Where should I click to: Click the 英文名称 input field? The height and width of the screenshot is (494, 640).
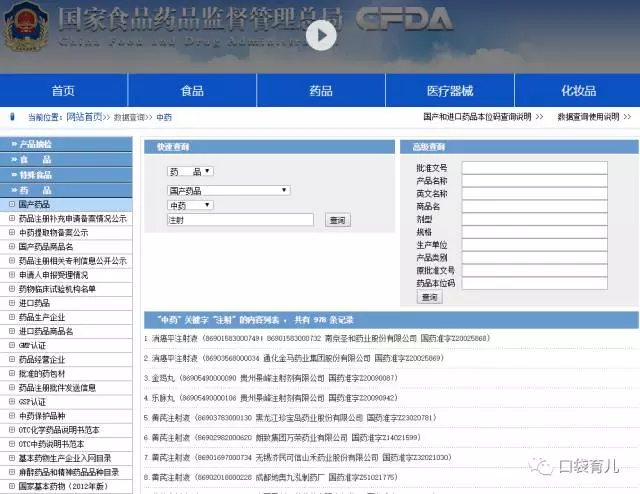coord(534,193)
